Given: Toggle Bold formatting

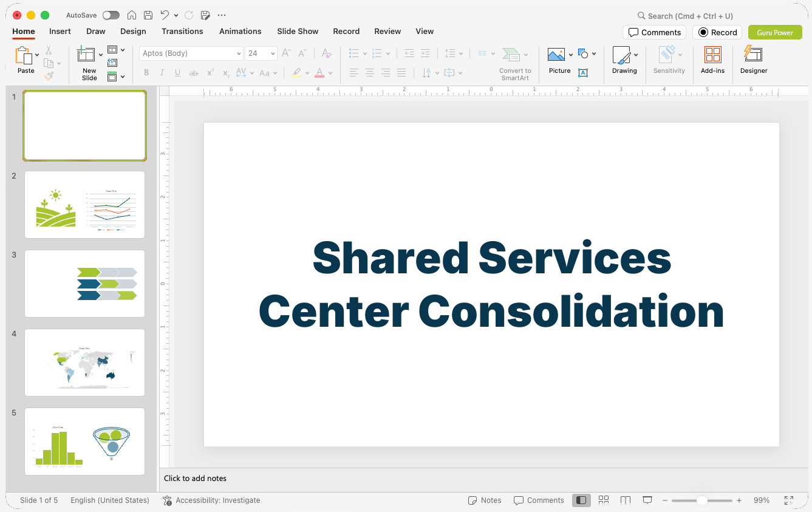Looking at the screenshot, I should coord(146,73).
